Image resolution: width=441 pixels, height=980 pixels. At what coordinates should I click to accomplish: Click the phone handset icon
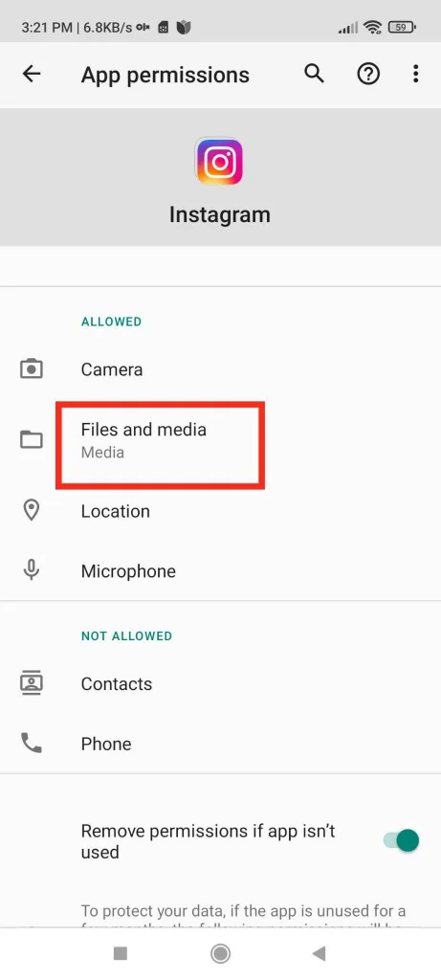coord(32,743)
